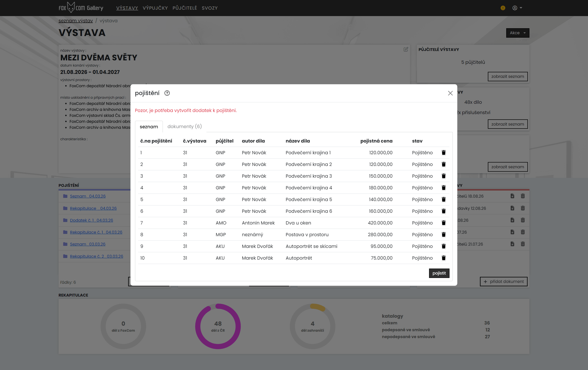The width and height of the screenshot is (588, 370).
Task: Delete insurance row for Autoportrét se skicami
Action: pos(444,246)
